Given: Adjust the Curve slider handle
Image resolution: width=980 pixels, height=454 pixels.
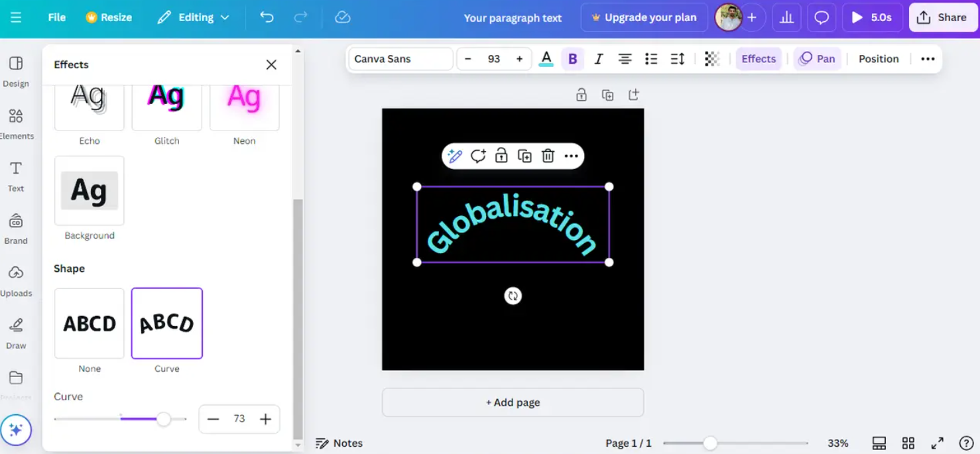Looking at the screenshot, I should click(163, 419).
